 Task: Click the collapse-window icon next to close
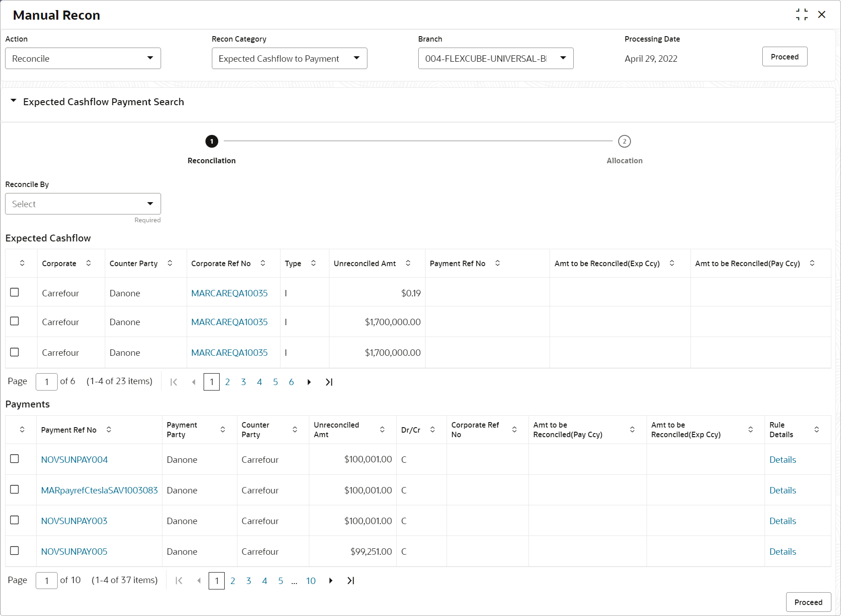802,15
